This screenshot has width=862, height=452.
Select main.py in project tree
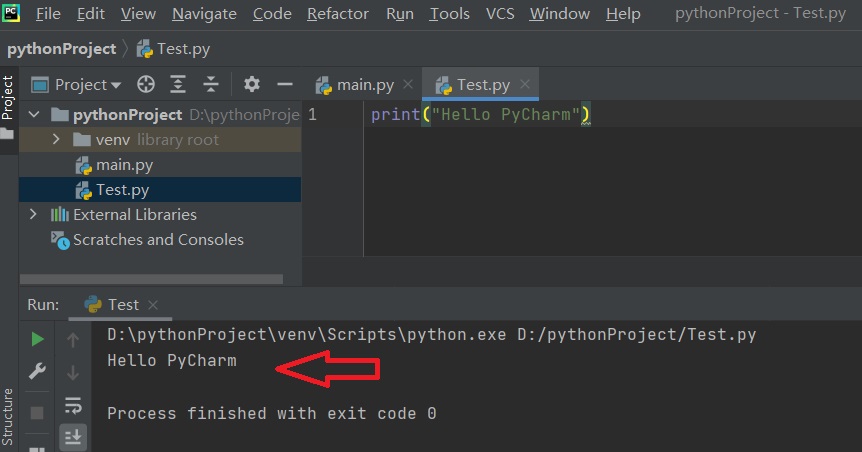click(x=124, y=165)
